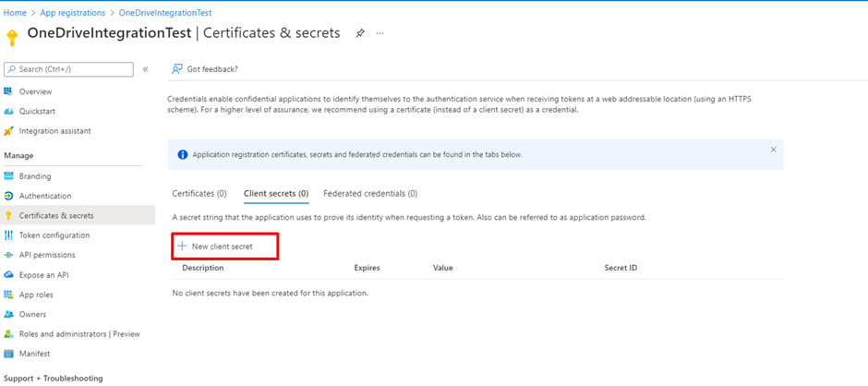Click the Integration assistant rocket icon

point(8,131)
